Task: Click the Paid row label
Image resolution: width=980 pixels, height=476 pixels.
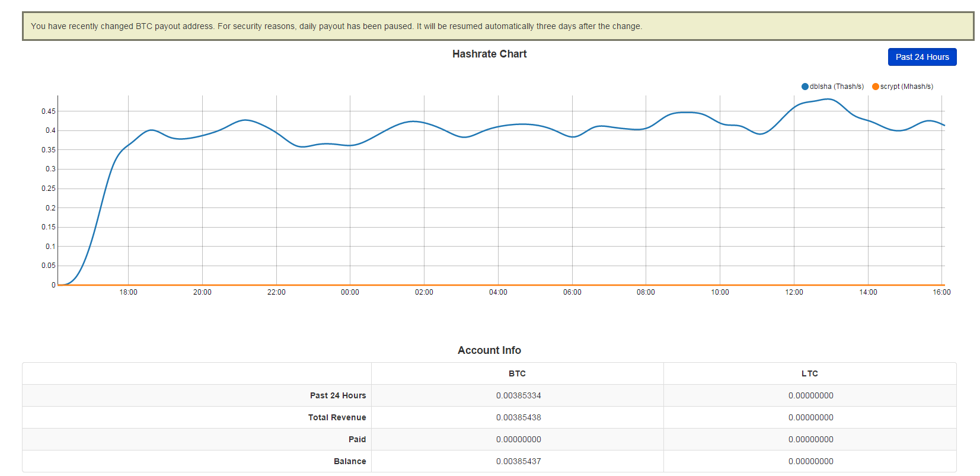Action: pos(357,439)
